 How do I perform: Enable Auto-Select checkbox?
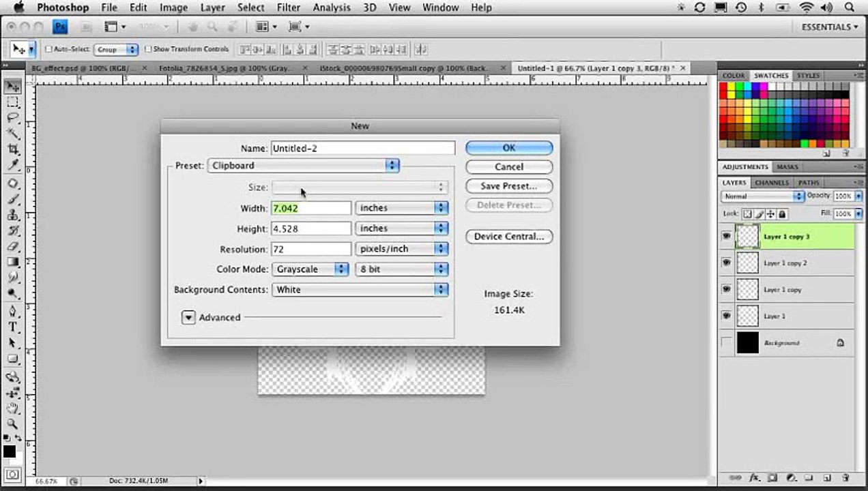48,49
